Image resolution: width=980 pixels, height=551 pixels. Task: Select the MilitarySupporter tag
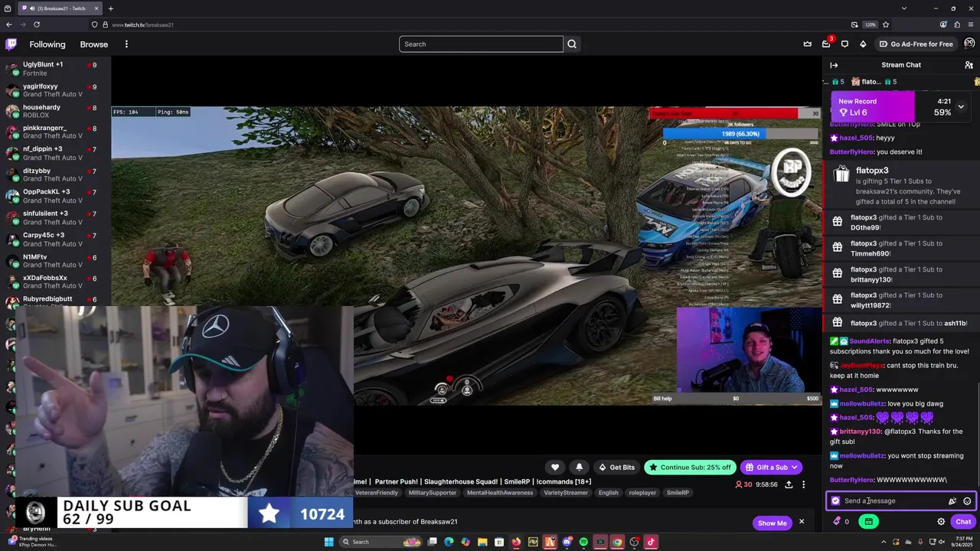click(433, 493)
